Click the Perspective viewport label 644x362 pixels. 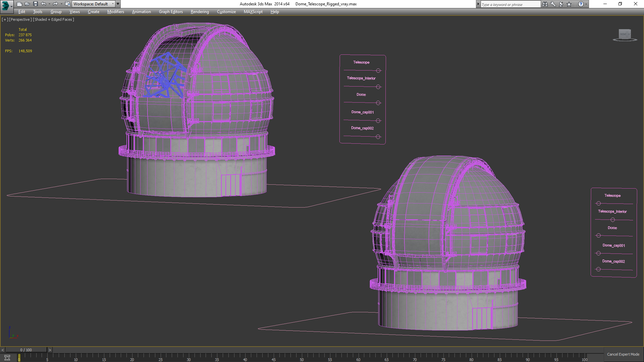(20, 19)
